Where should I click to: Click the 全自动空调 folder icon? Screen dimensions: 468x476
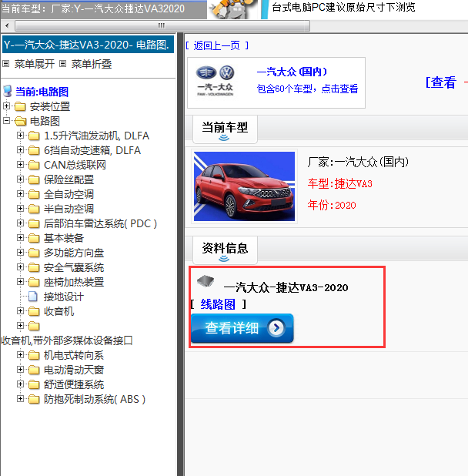34,194
